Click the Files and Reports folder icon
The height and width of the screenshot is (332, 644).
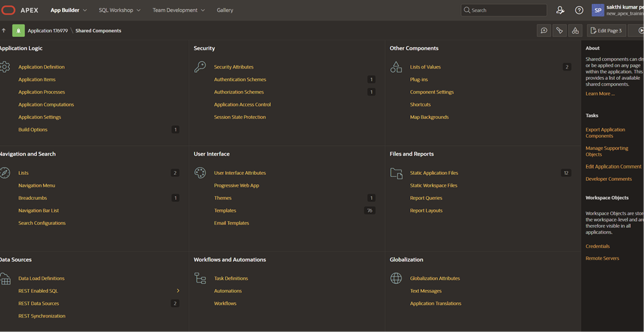[x=396, y=173]
